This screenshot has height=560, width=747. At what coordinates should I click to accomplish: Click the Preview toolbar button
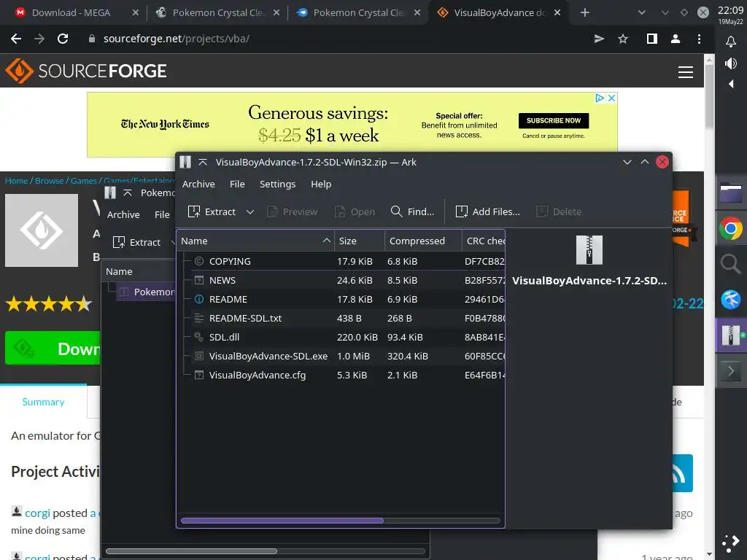tap(292, 211)
